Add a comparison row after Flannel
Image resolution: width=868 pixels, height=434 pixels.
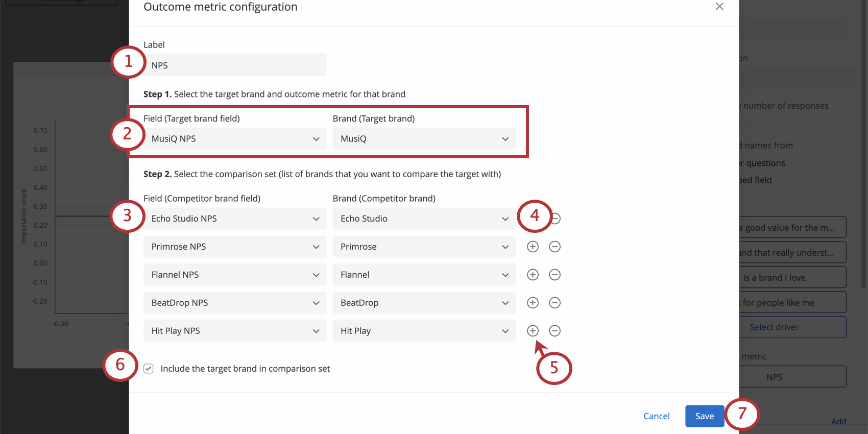coord(533,274)
